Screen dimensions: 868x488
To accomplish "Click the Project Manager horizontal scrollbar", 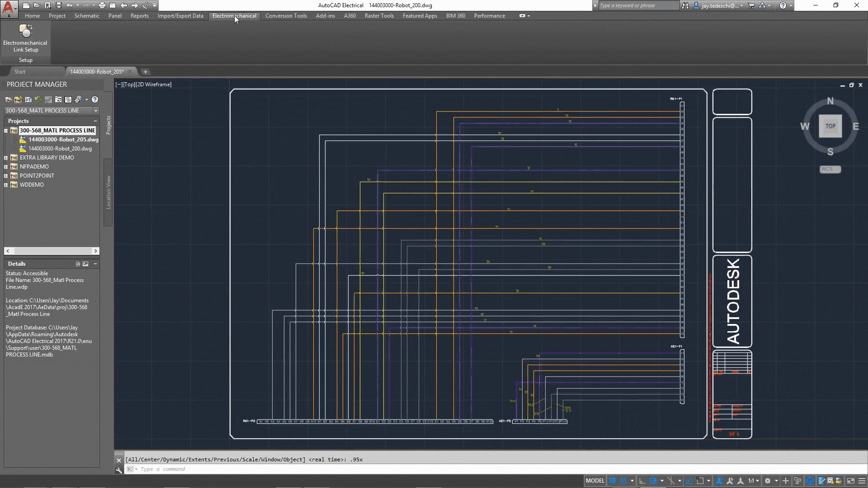I will click(52, 251).
